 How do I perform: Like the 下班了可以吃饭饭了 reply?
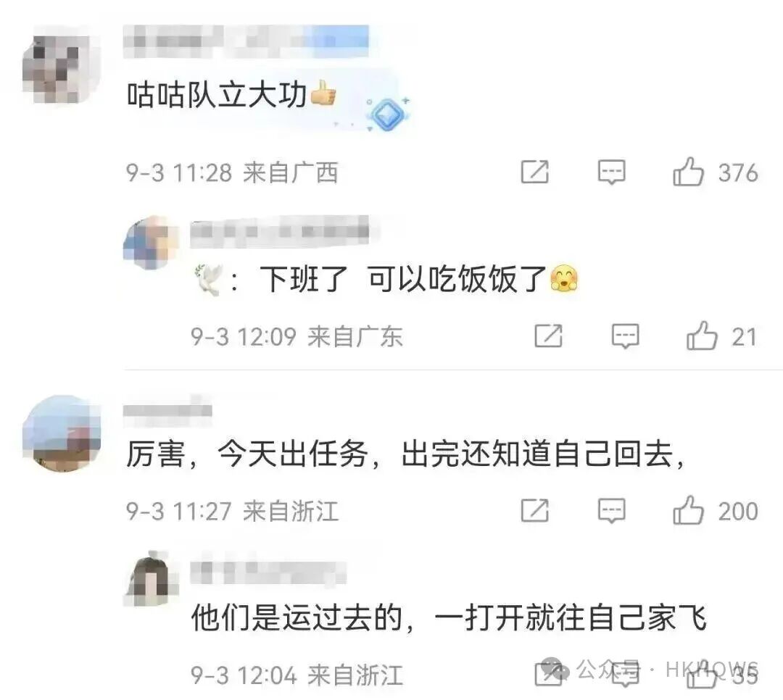[x=702, y=336]
